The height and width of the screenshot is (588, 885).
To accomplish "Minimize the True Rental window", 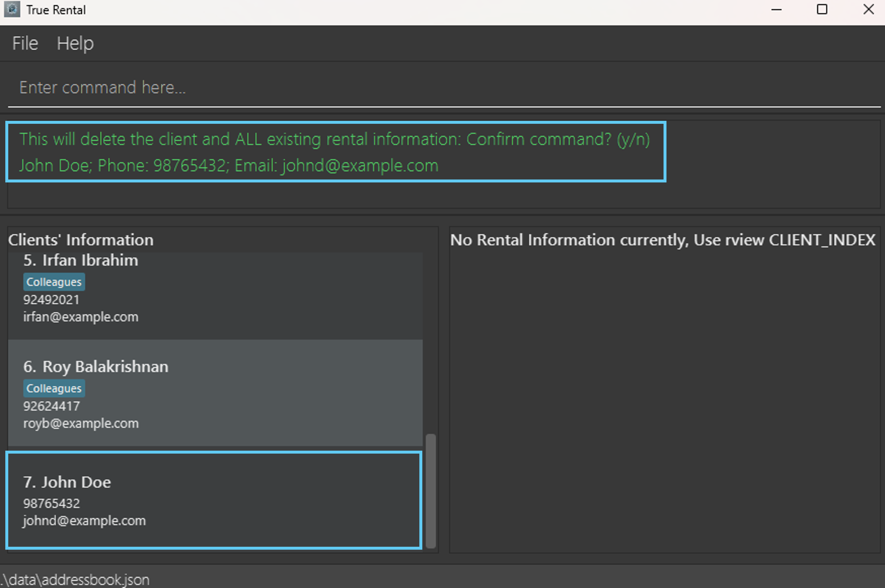I will point(776,9).
